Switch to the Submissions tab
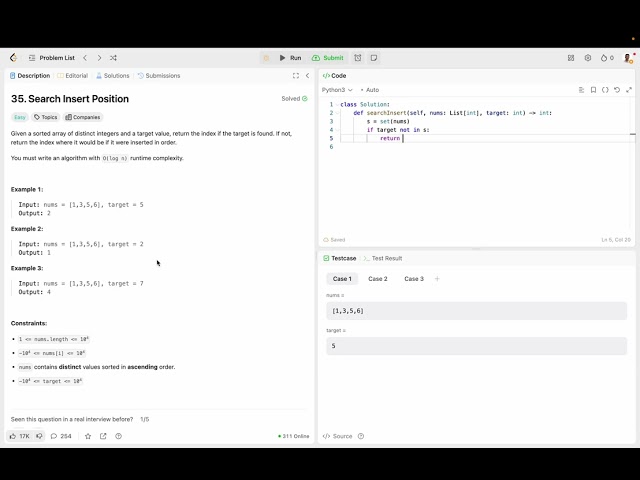Screen dimensions: 640x480 tap(159, 76)
